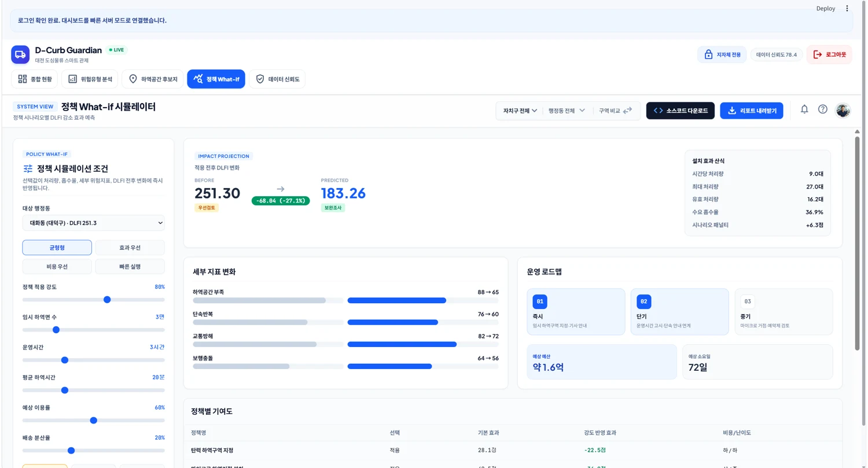Click the 01 step badge in roadmap

540,301
